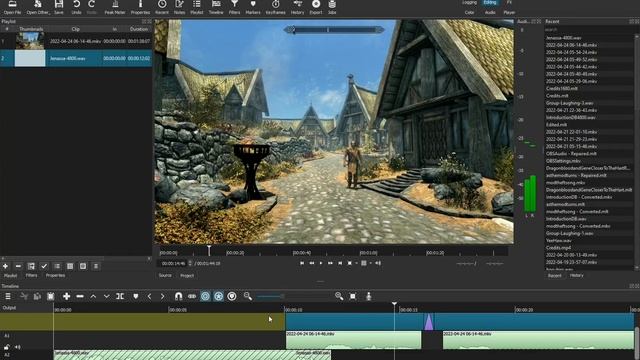The image size is (640, 360).
Task: Toggle ripple all tracks
Action: pos(218,296)
